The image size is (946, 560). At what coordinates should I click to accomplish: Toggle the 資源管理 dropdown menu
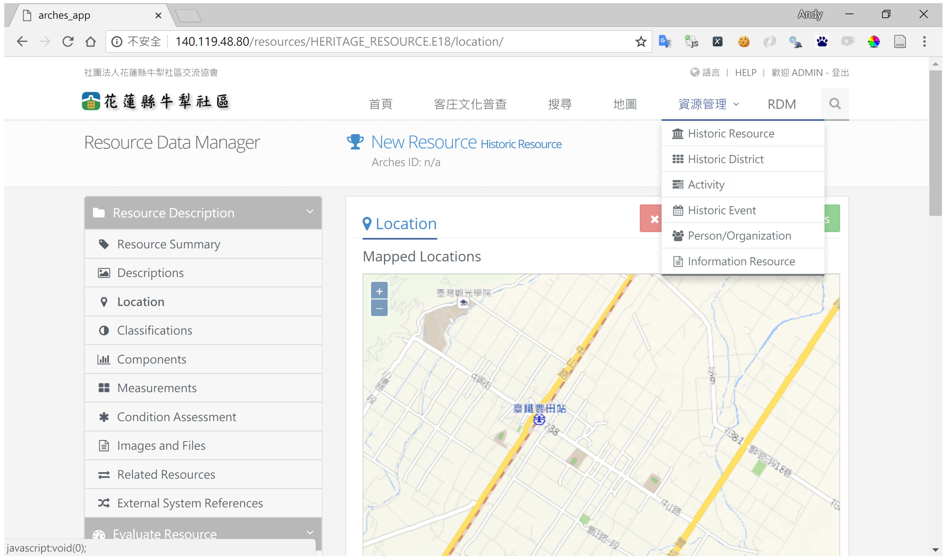pyautogui.click(x=708, y=104)
